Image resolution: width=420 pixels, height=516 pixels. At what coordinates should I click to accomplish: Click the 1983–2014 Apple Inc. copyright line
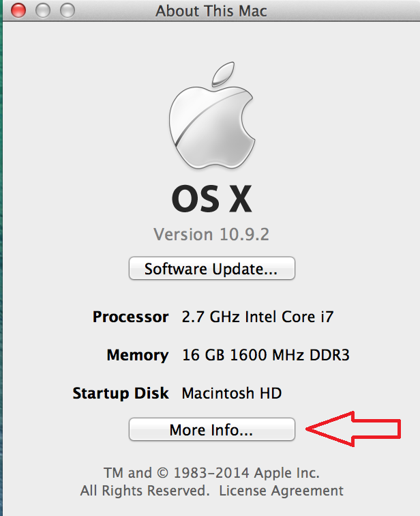pyautogui.click(x=211, y=473)
